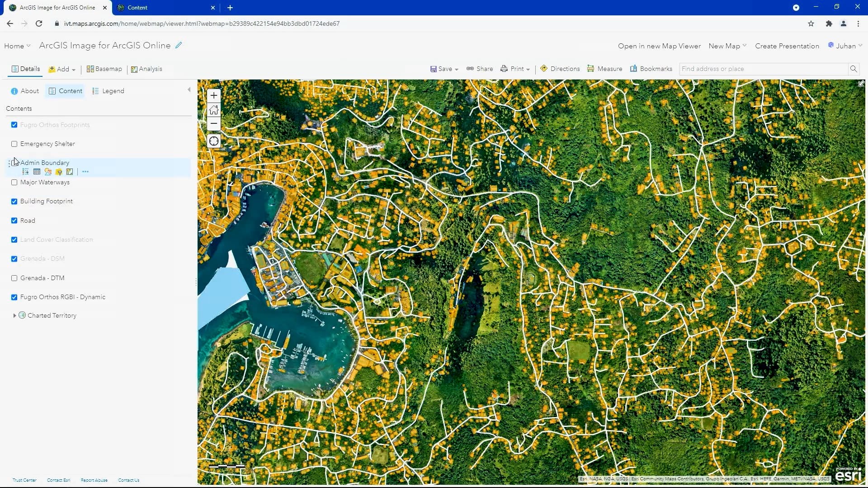Open the Measure tool

(x=605, y=69)
